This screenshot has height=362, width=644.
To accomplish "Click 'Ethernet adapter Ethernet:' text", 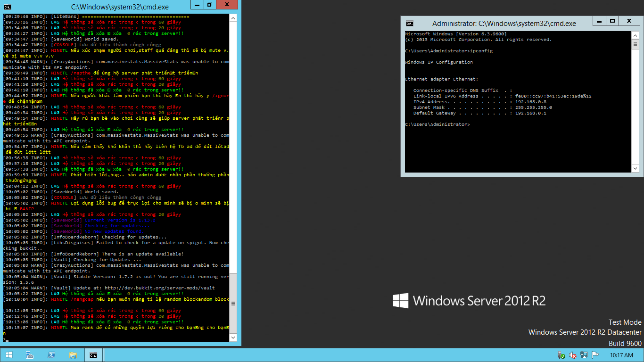I will [x=442, y=79].
